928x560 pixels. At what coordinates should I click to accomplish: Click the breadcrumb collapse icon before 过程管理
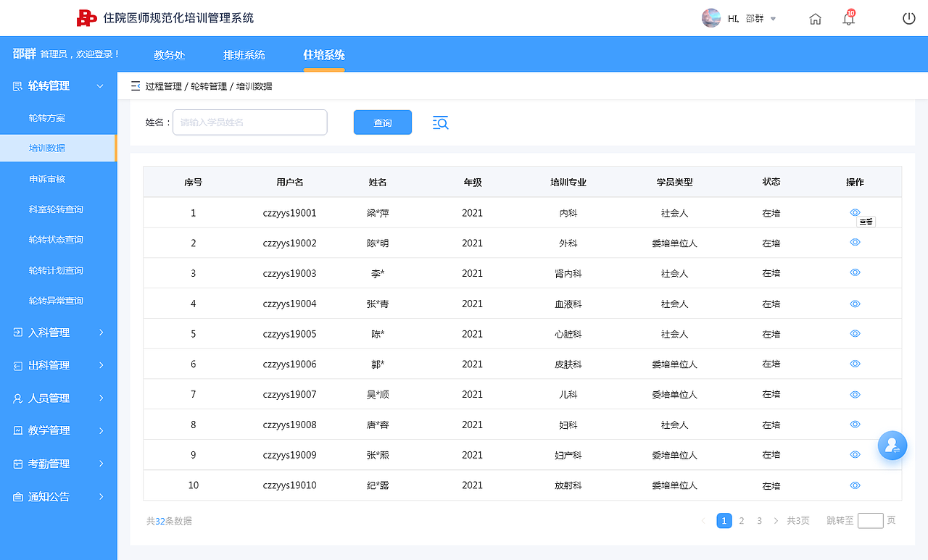click(135, 85)
